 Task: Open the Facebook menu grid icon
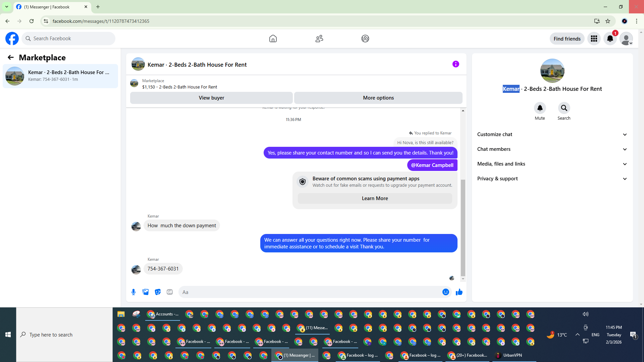click(x=594, y=39)
